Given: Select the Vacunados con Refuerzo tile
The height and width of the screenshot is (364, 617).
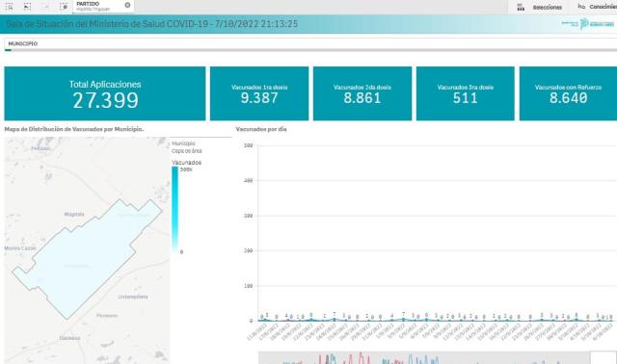Looking at the screenshot, I should click(568, 93).
